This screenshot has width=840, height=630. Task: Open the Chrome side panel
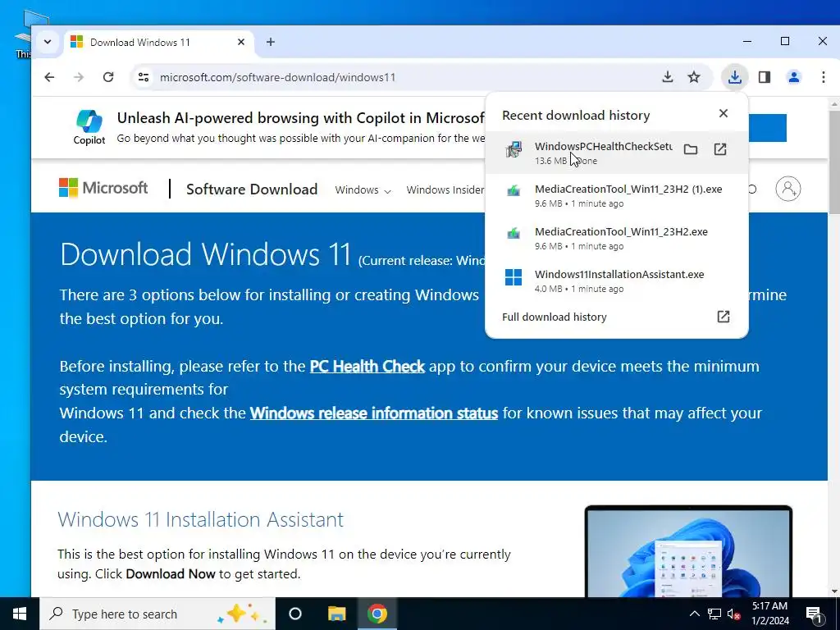point(765,77)
